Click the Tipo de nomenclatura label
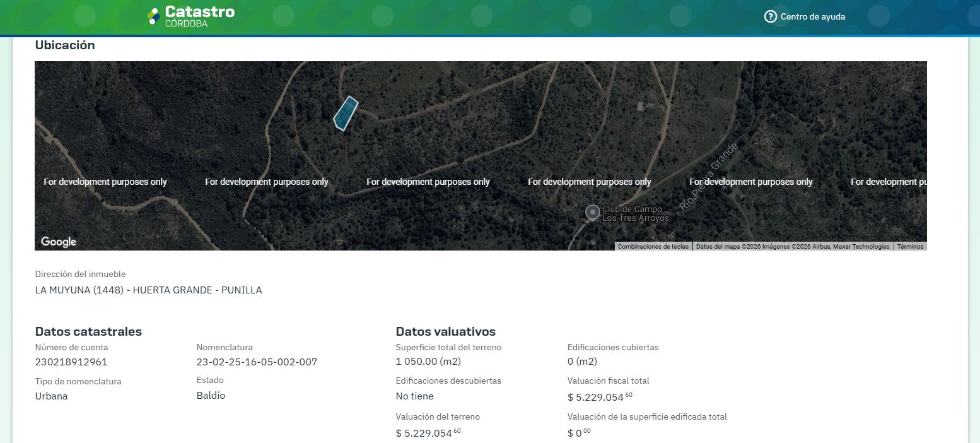Viewport: 980px width, 443px height. point(78,381)
